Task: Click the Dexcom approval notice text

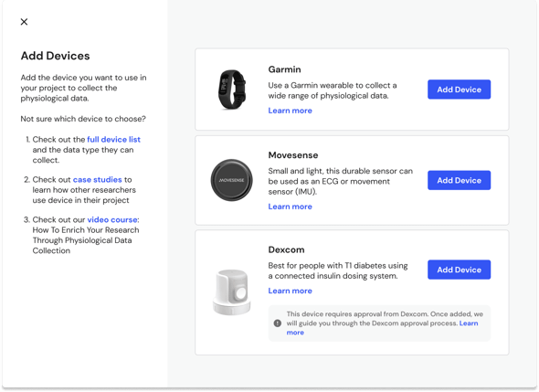Action: tap(385, 323)
